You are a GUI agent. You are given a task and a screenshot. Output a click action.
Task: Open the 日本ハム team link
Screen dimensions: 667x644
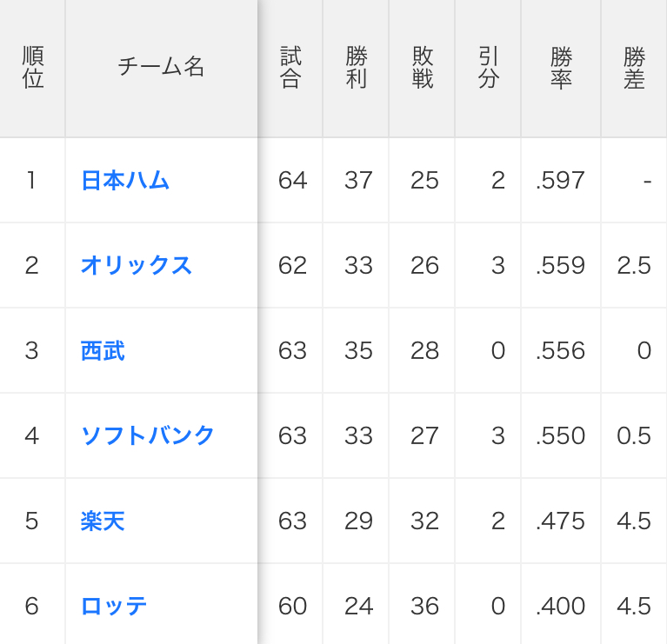click(124, 180)
